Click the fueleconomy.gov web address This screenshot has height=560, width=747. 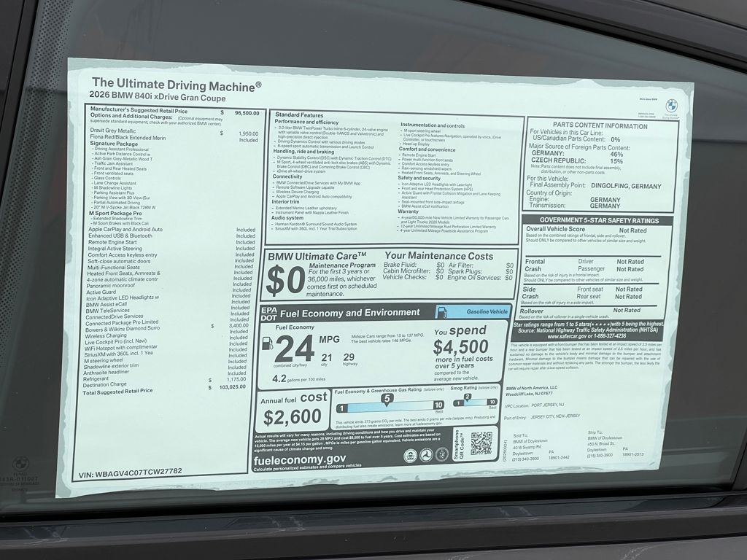point(300,461)
